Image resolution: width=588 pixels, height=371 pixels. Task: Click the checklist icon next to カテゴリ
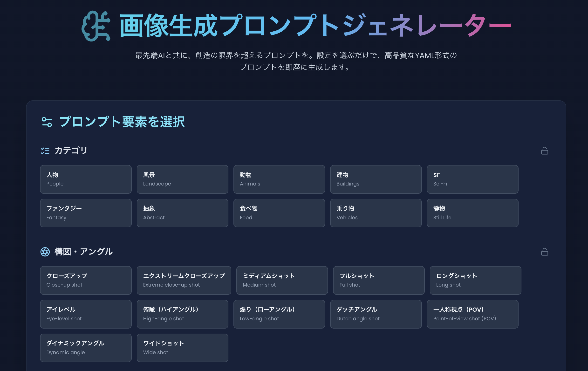pyautogui.click(x=45, y=151)
